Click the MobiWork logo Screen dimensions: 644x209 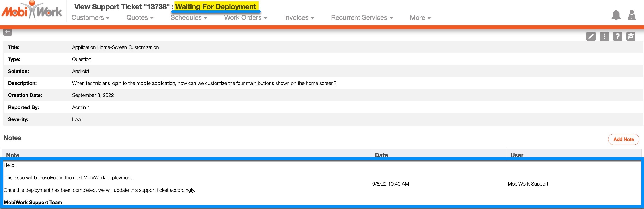32,11
